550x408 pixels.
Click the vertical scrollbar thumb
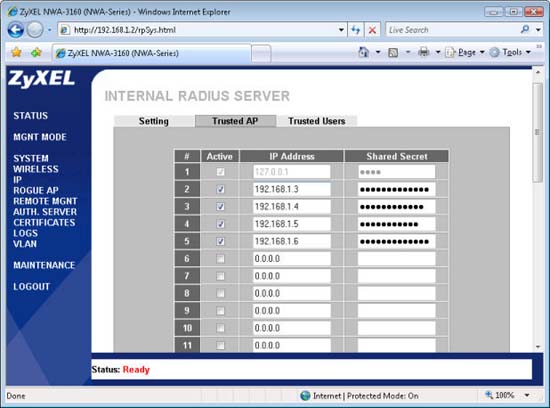(x=537, y=133)
